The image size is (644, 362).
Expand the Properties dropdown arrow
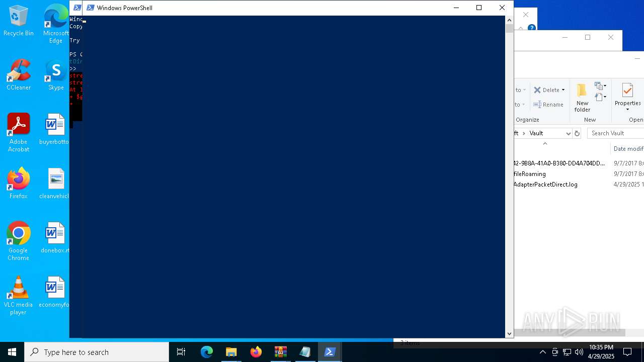(627, 110)
